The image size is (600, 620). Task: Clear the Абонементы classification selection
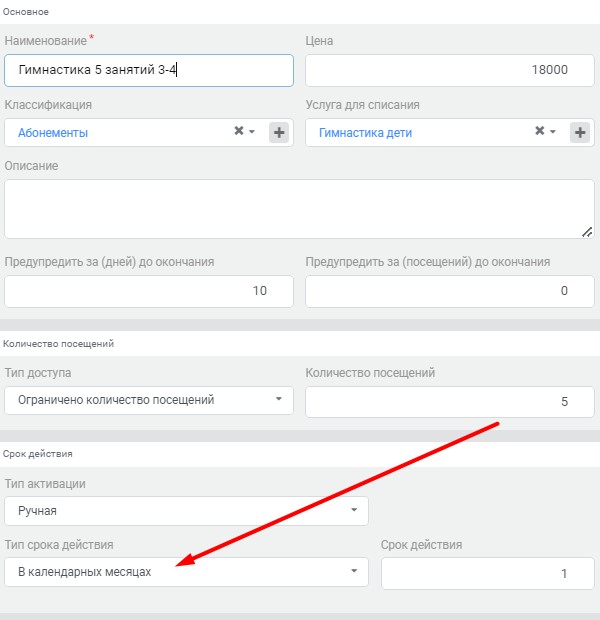point(238,130)
